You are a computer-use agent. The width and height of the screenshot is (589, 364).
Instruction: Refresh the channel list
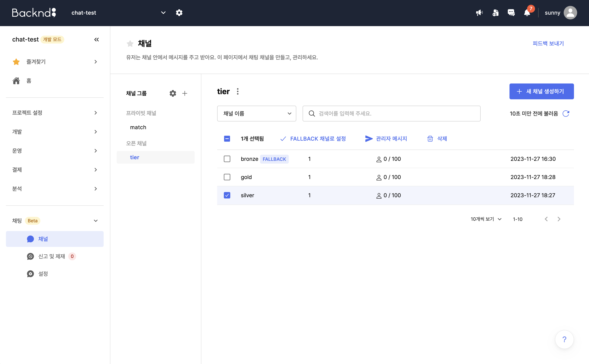click(566, 113)
